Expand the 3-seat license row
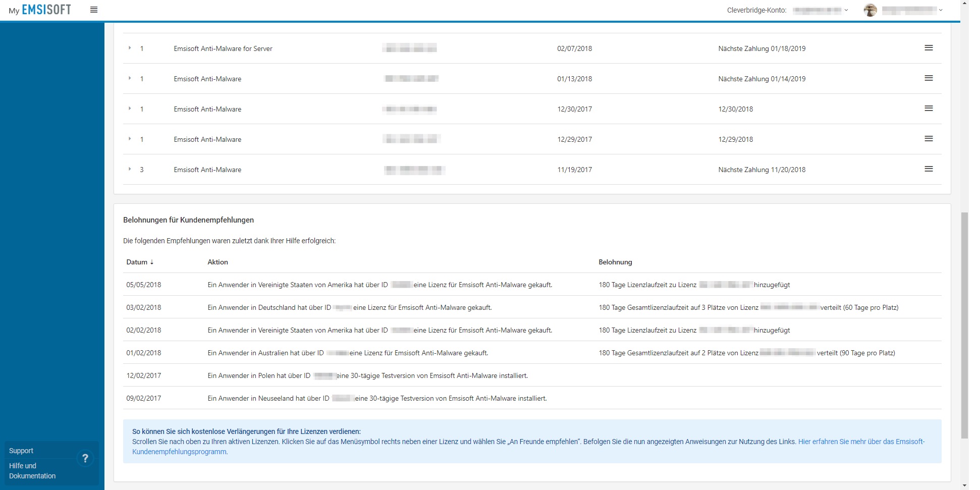The image size is (980, 490). [130, 169]
